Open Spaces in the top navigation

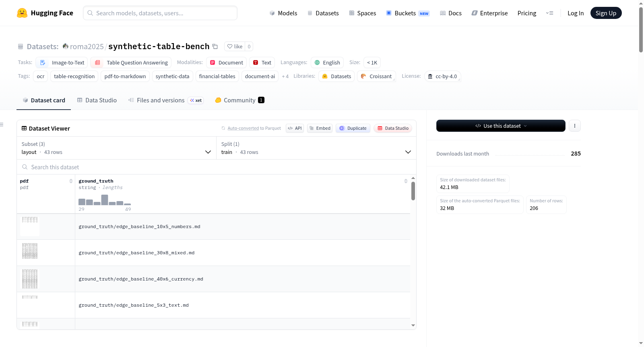click(363, 13)
